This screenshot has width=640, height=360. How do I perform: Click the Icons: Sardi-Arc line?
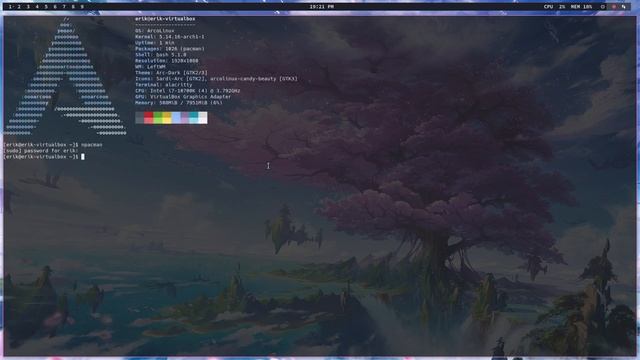click(216, 78)
